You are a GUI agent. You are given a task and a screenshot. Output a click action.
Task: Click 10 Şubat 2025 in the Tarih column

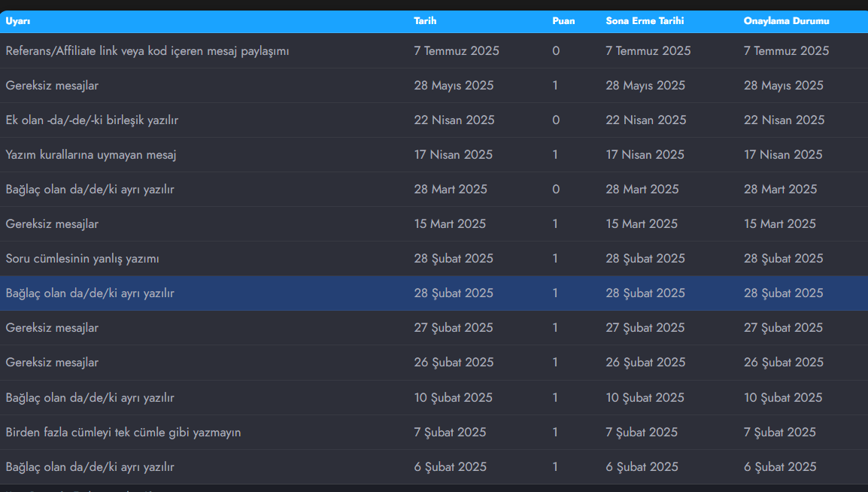click(x=454, y=398)
